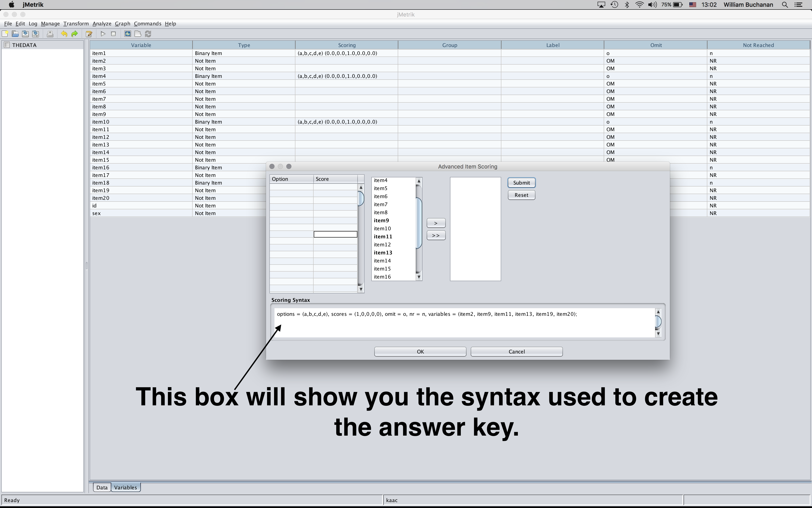Click the volume icon in menu bar

(x=652, y=5)
